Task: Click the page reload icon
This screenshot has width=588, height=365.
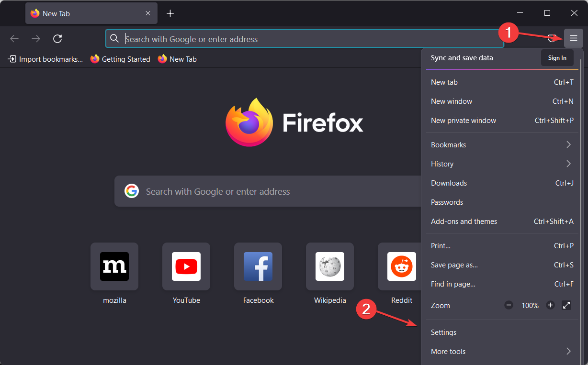Action: pos(57,39)
